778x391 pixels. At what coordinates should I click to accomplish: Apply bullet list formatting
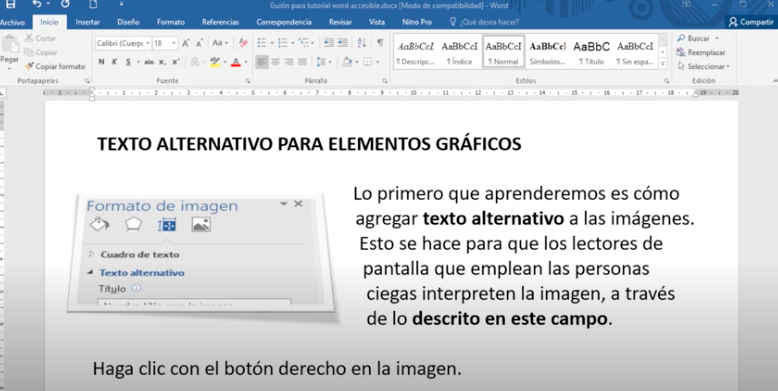[x=261, y=43]
